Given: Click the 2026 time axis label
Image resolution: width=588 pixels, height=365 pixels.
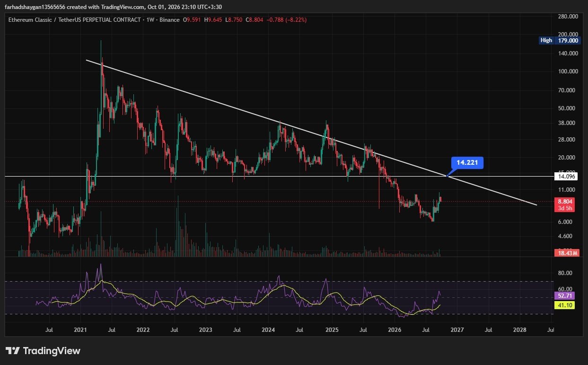Looking at the screenshot, I should coord(395,329).
